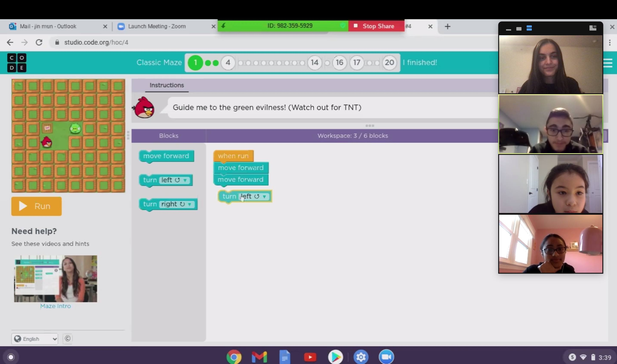The image size is (617, 364).
Task: Click the browser reload icon
Action: click(39, 42)
